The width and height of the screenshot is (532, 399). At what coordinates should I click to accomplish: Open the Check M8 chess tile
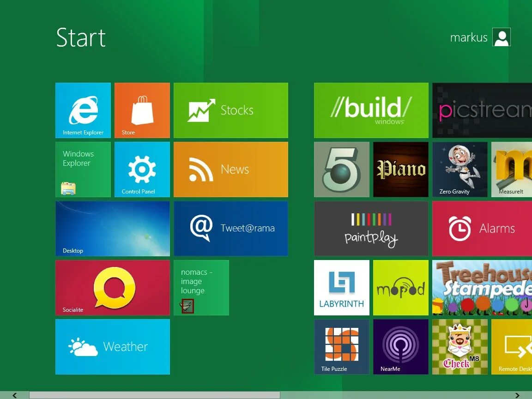[x=460, y=347]
